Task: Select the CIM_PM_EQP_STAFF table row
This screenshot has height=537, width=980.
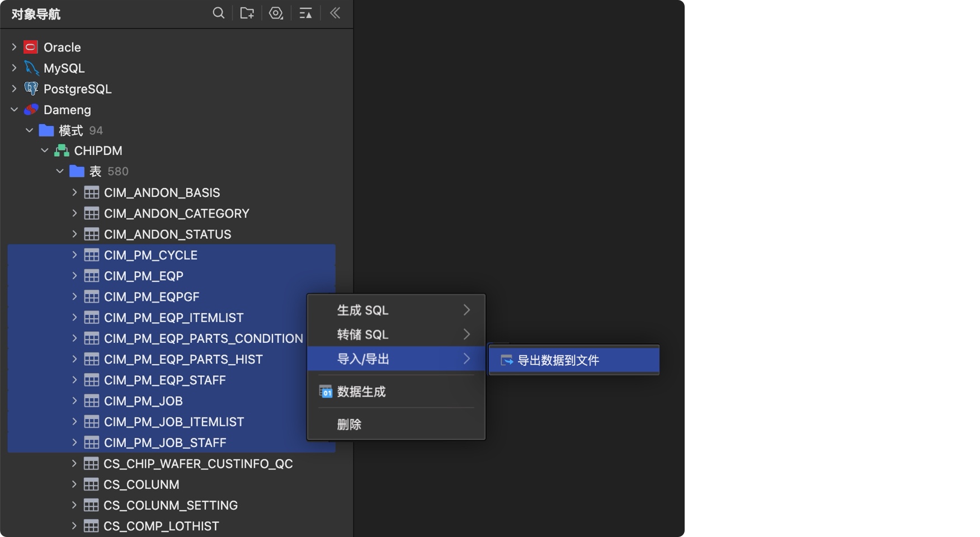Action: pos(171,380)
